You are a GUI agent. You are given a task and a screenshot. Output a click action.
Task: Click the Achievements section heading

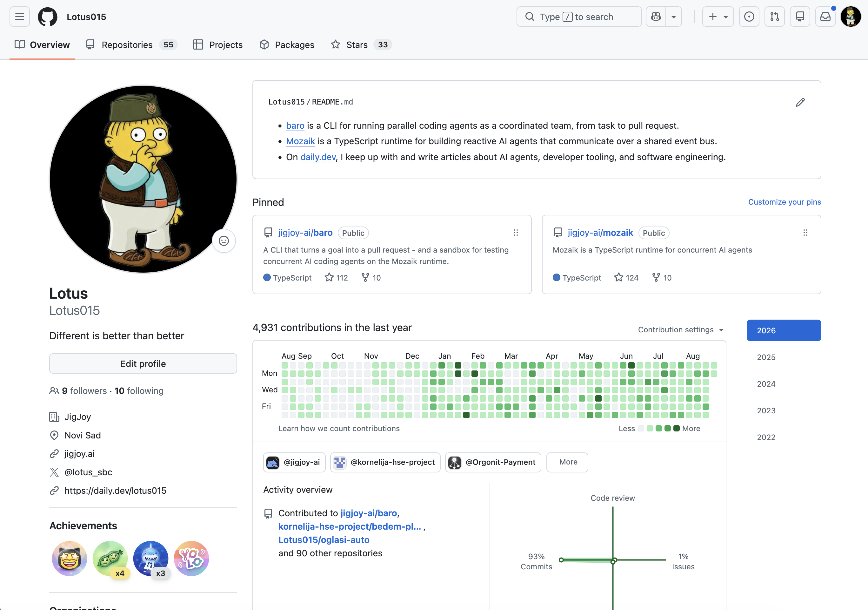83,526
